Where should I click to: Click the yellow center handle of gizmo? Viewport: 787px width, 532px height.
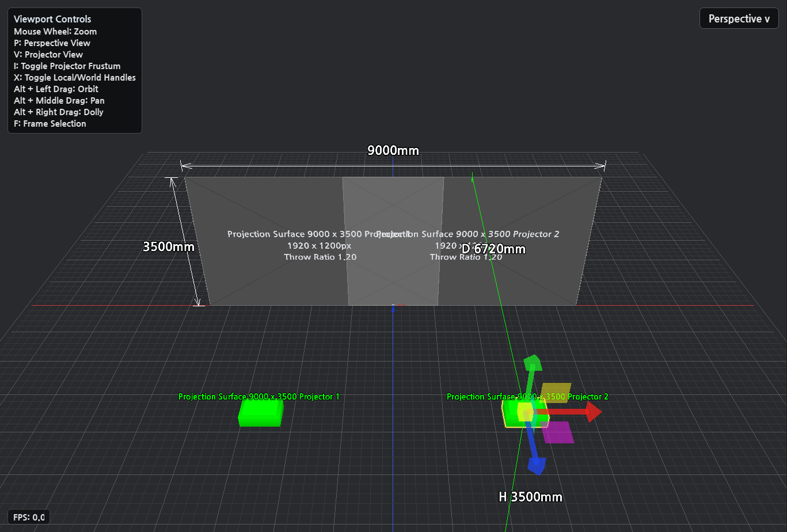click(x=526, y=412)
